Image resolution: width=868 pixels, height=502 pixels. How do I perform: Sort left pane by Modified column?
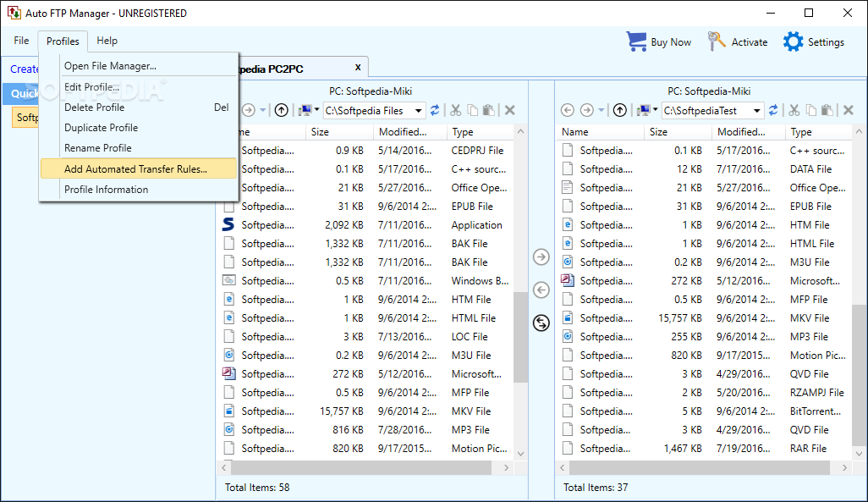[x=410, y=132]
